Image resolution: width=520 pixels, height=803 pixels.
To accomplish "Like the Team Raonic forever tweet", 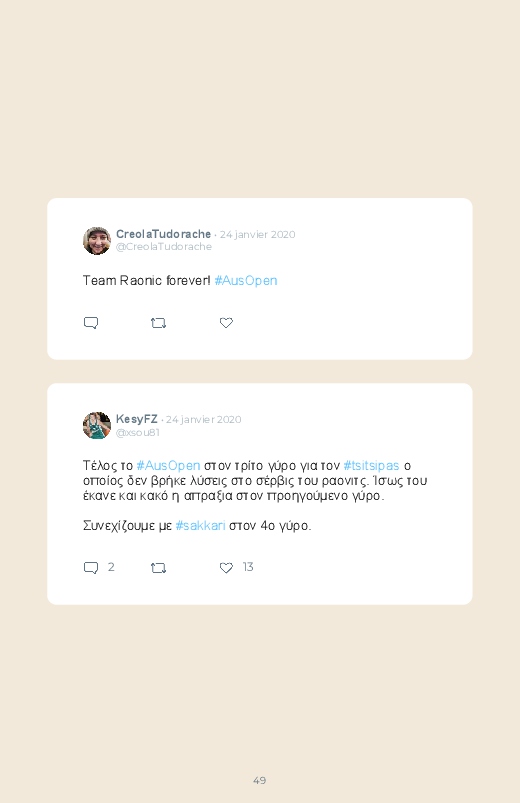I will pos(226,323).
